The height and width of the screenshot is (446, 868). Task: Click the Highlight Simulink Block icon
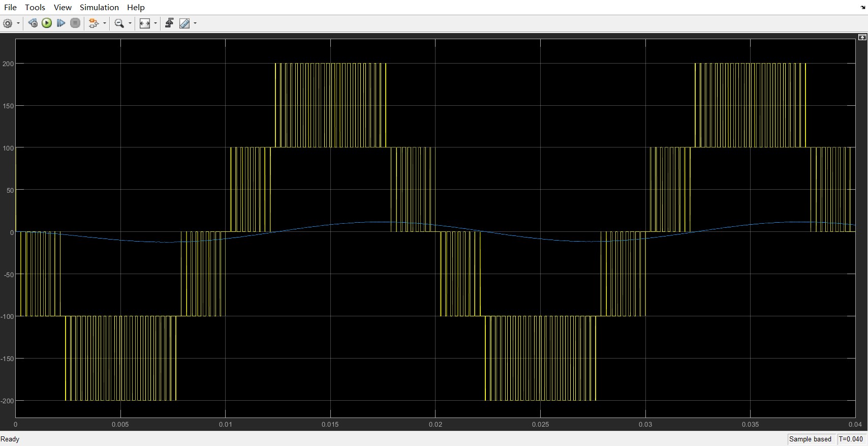pyautogui.click(x=94, y=23)
